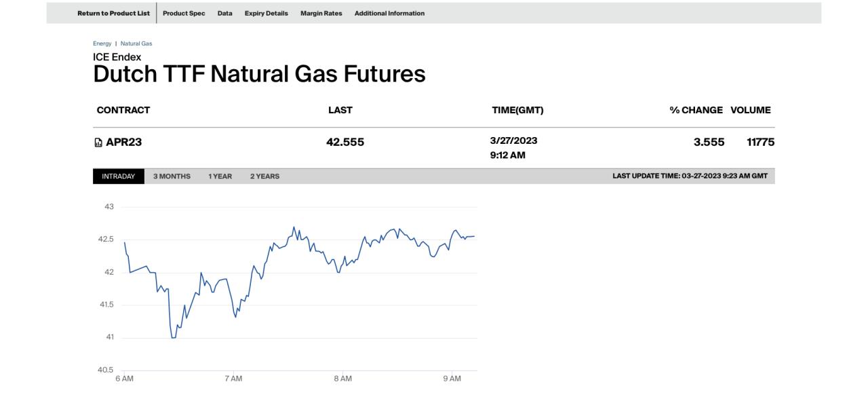868x401 pixels.
Task: Switch chart to 3 MONTHS
Action: click(172, 176)
